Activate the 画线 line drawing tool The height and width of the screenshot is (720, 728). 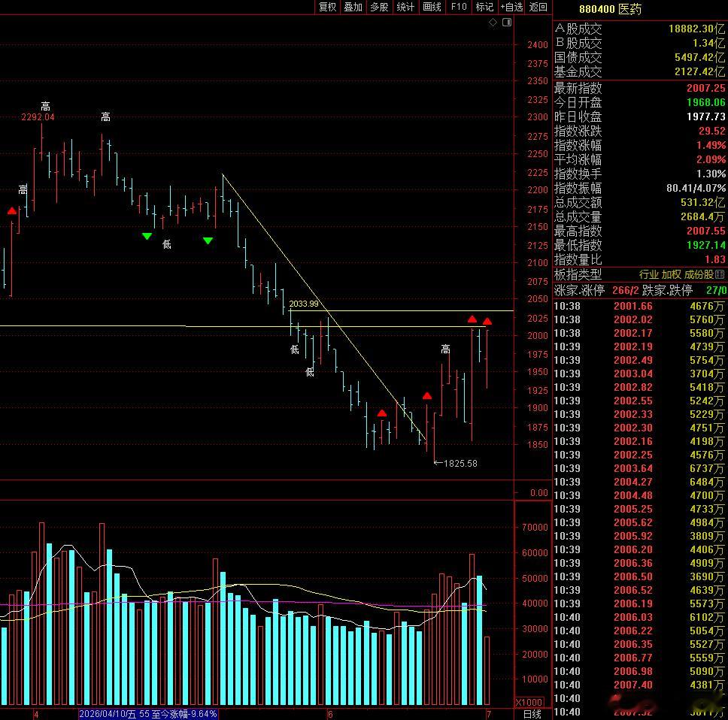click(x=432, y=7)
